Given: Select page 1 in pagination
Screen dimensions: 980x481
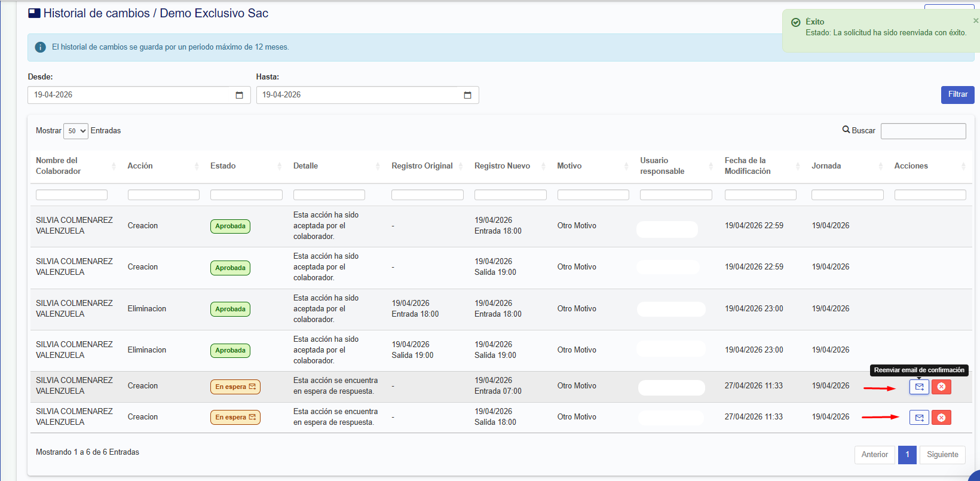Looking at the screenshot, I should [x=907, y=455].
